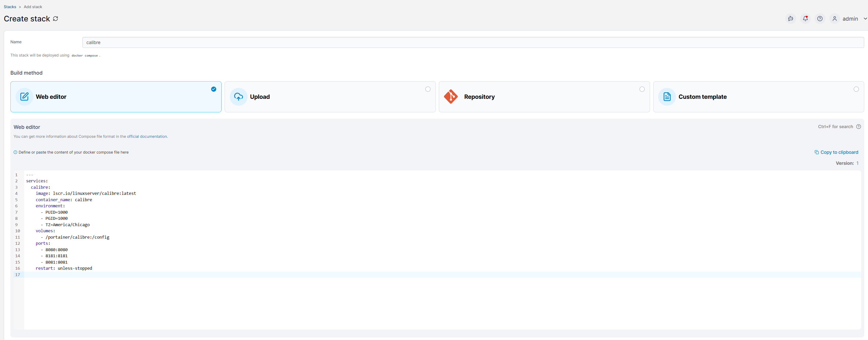The height and width of the screenshot is (340, 868).
Task: Select the Custom template radio button
Action: 856,89
